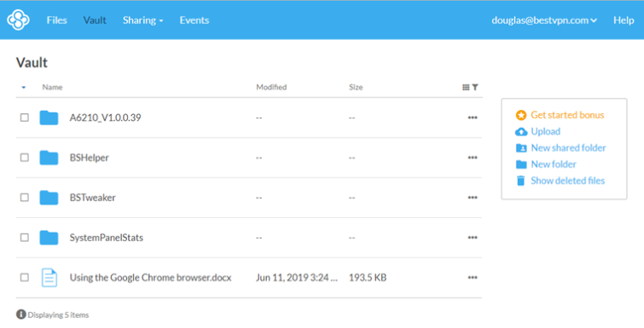Open more options for BSTweaker folder

(473, 198)
